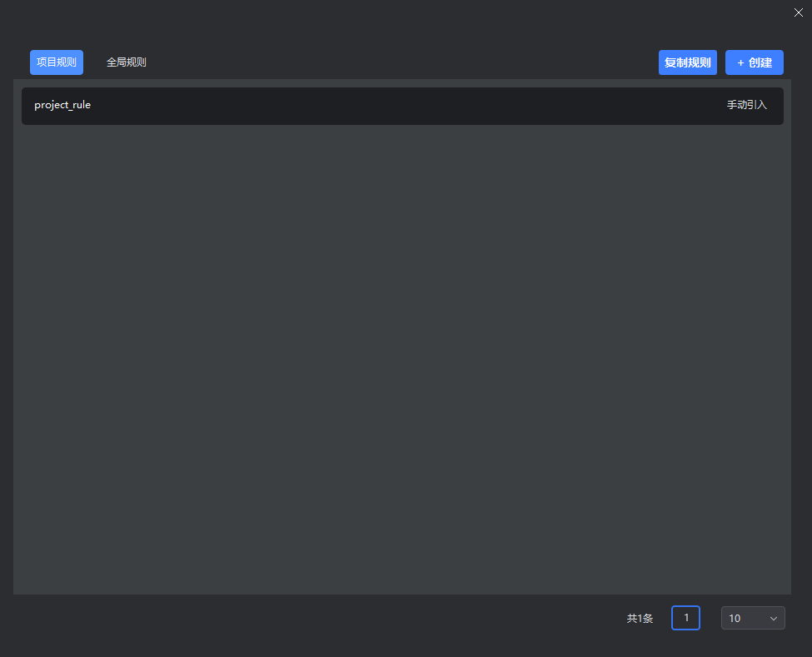Click the 共1条 total count text
Image resolution: width=812 pixels, height=657 pixels.
tap(640, 619)
